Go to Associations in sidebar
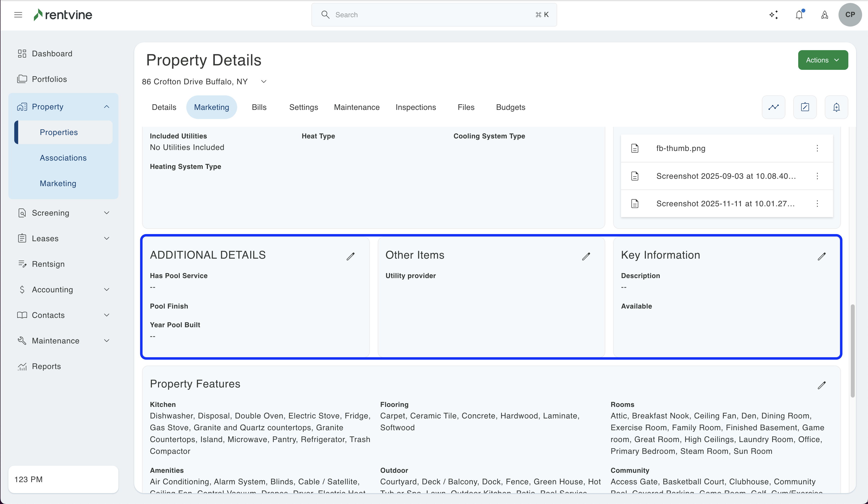 coord(63,158)
